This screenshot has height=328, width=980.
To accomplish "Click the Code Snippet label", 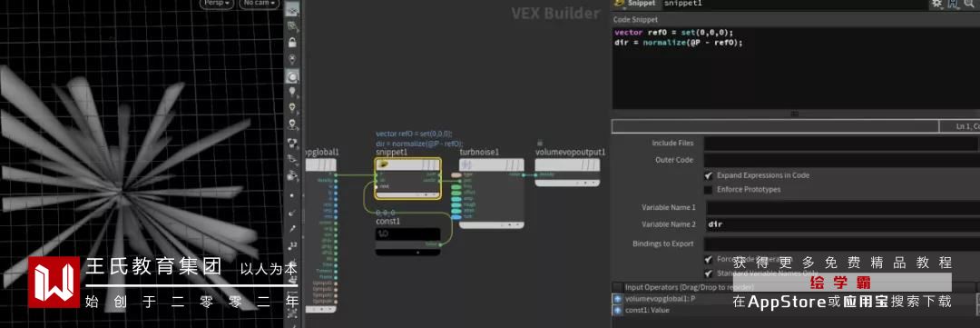I will [x=636, y=19].
